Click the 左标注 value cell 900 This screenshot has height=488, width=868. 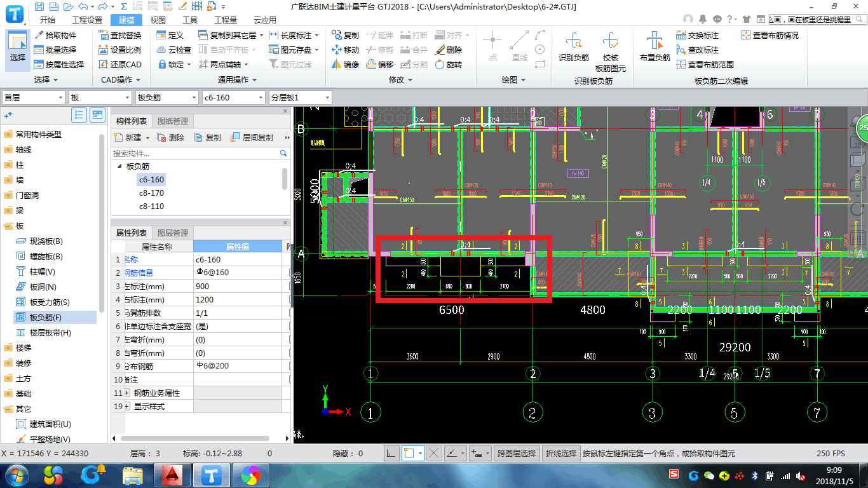point(238,287)
